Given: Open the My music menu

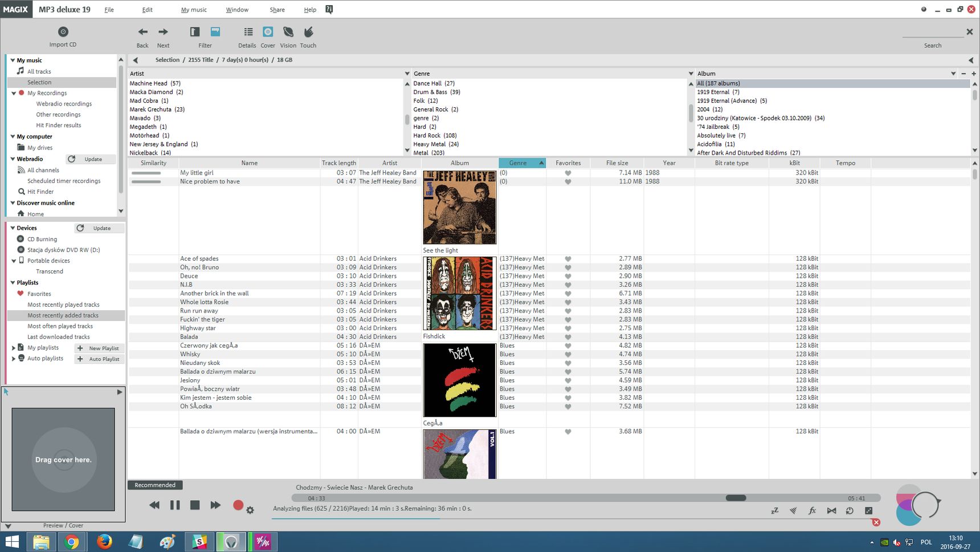Looking at the screenshot, I should point(194,10).
